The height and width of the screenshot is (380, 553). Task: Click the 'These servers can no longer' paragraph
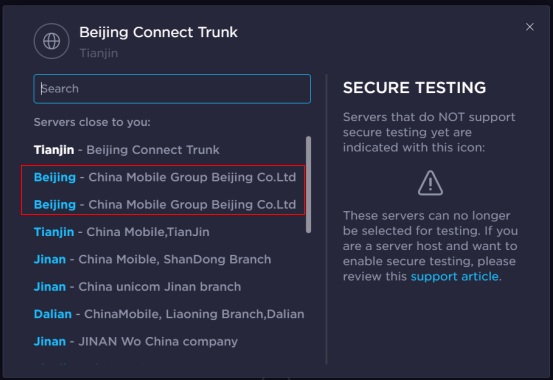pos(430,246)
